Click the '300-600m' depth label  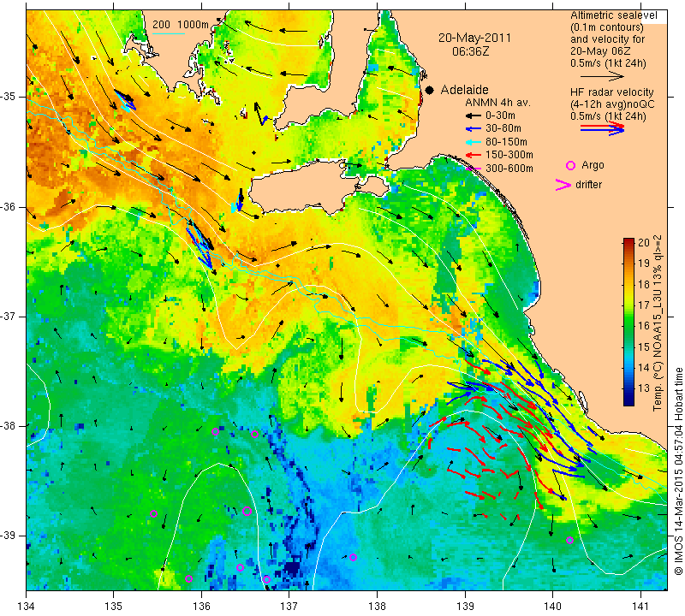[509, 169]
